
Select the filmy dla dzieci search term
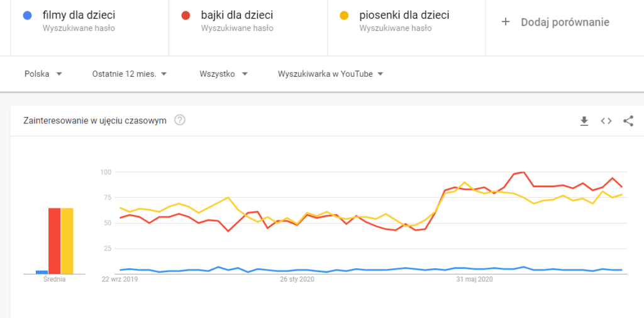pos(79,14)
